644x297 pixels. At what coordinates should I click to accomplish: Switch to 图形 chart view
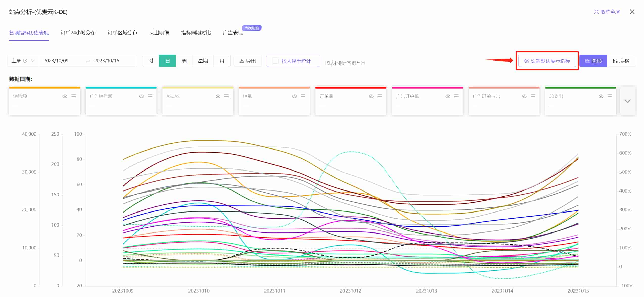pyautogui.click(x=593, y=61)
